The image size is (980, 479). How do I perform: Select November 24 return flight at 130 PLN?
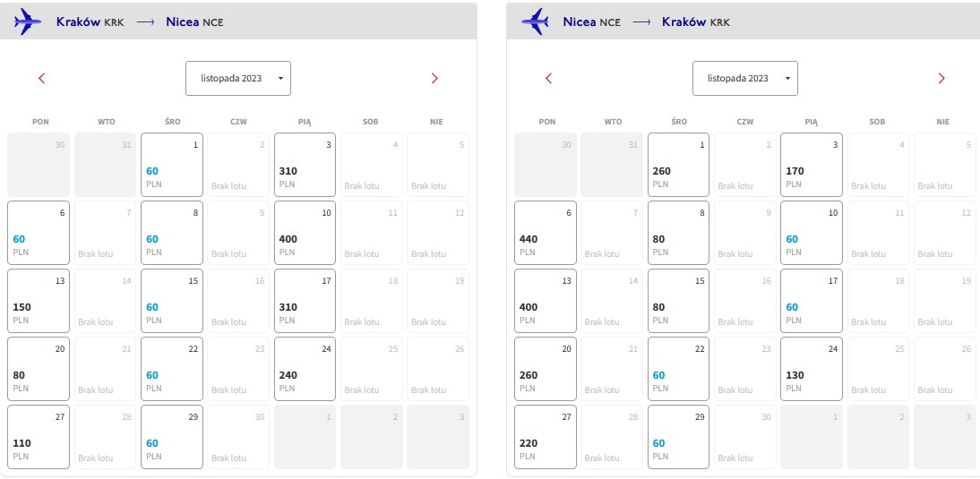click(x=812, y=369)
